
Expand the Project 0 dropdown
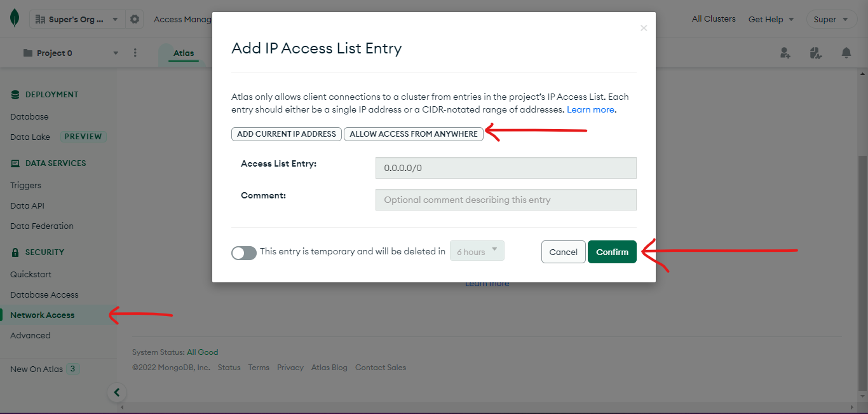[x=71, y=53]
